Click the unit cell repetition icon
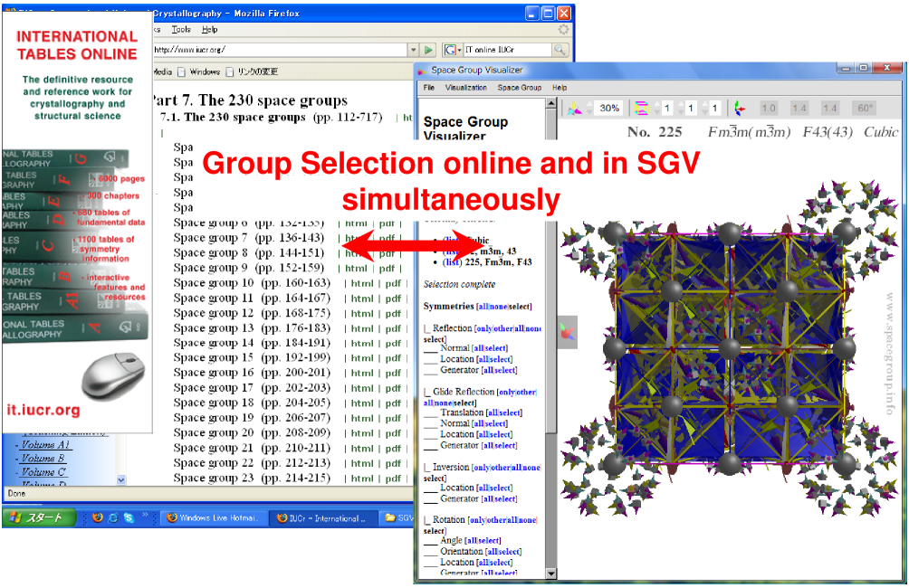The image size is (909, 588). point(641,109)
